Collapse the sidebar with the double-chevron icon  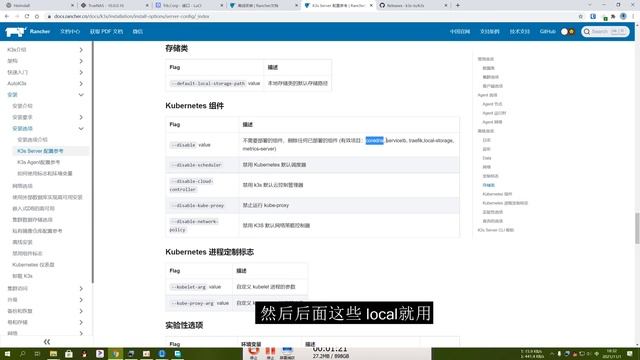(47, 341)
